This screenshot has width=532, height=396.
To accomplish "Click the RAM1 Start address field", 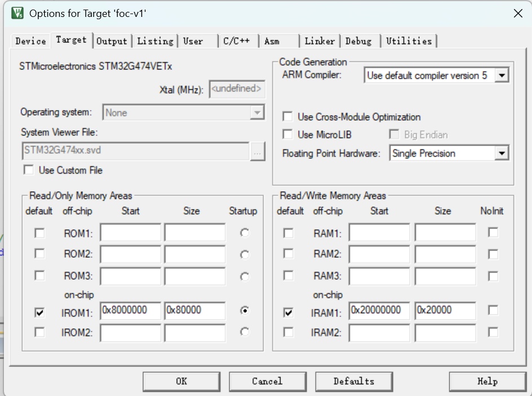I will pyautogui.click(x=379, y=233).
